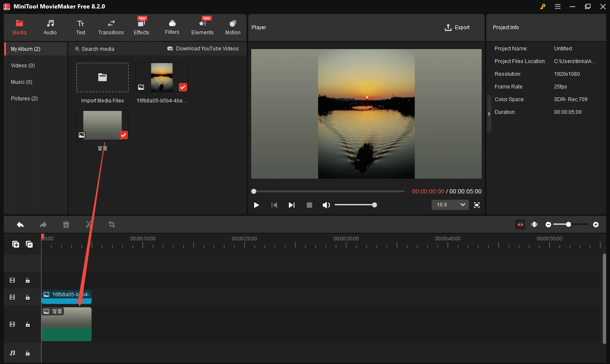Select Pictures (2) category

click(x=24, y=99)
